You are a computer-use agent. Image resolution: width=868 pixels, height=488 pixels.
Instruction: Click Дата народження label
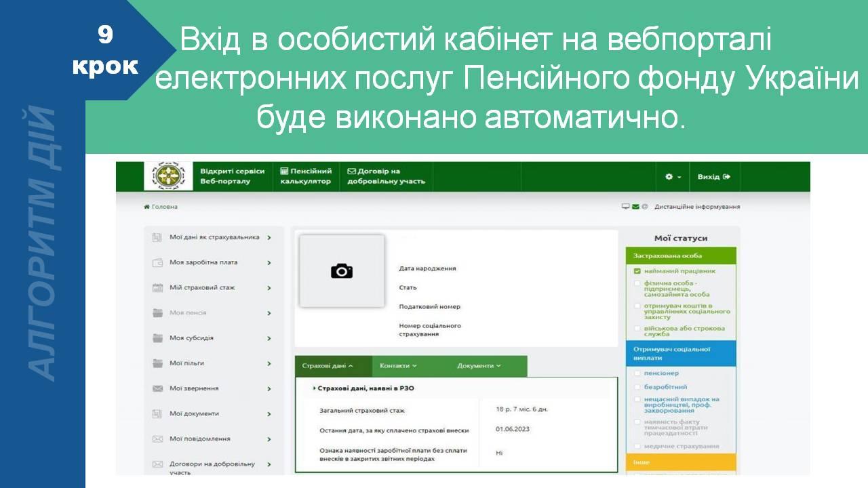(x=427, y=268)
